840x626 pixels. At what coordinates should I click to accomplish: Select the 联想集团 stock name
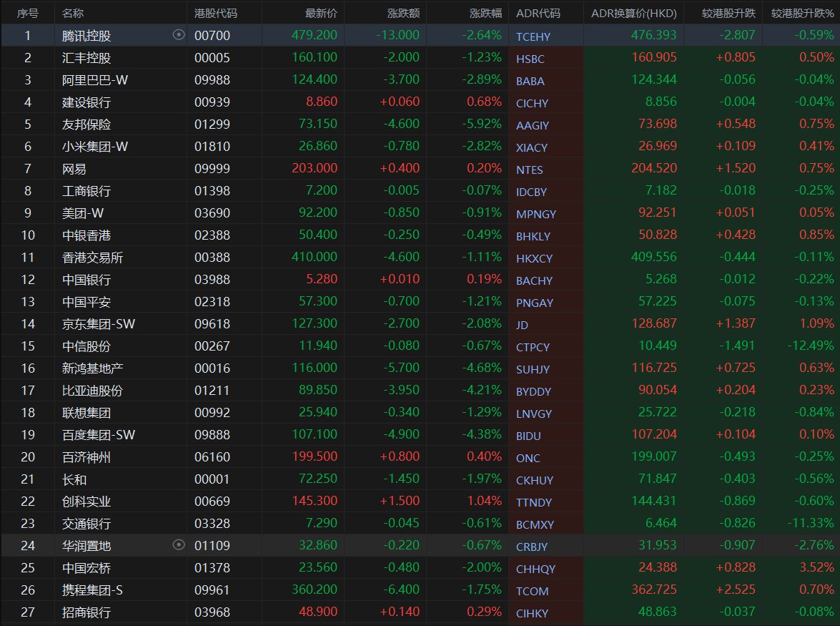coord(87,413)
